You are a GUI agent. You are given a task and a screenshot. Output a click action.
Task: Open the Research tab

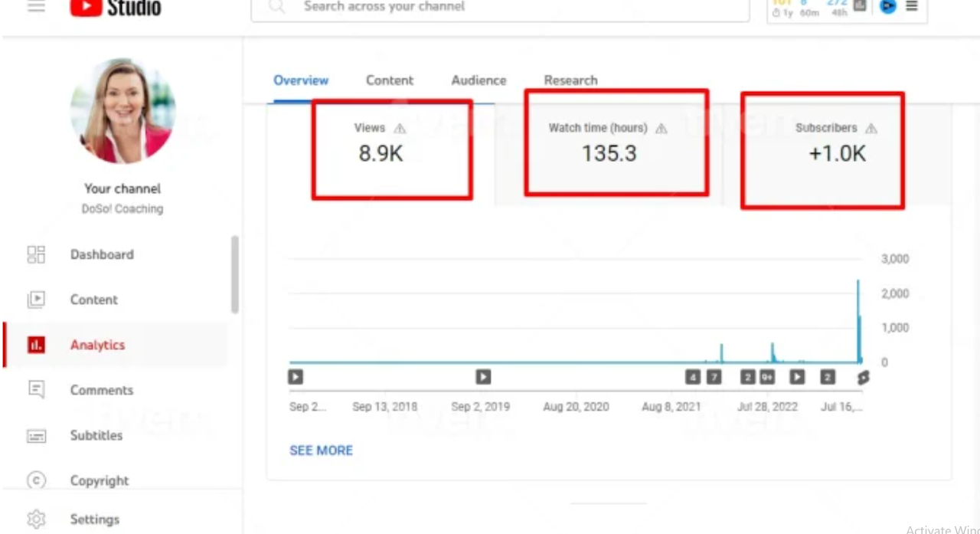coord(570,80)
